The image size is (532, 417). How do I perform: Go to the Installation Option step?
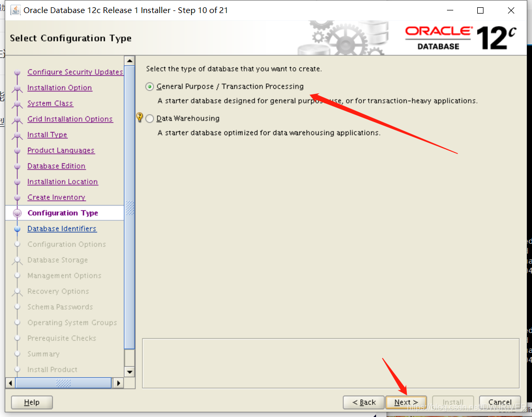click(x=59, y=88)
